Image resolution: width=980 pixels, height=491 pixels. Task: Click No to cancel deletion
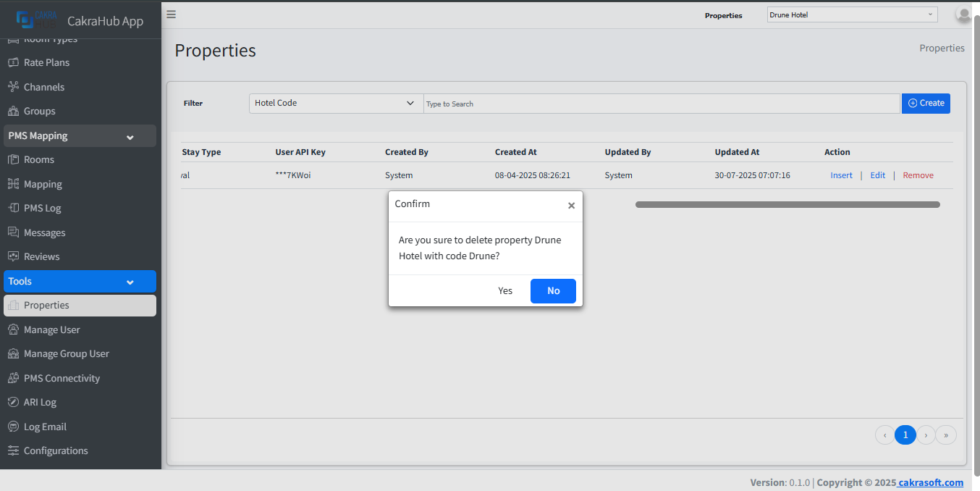[x=553, y=291]
